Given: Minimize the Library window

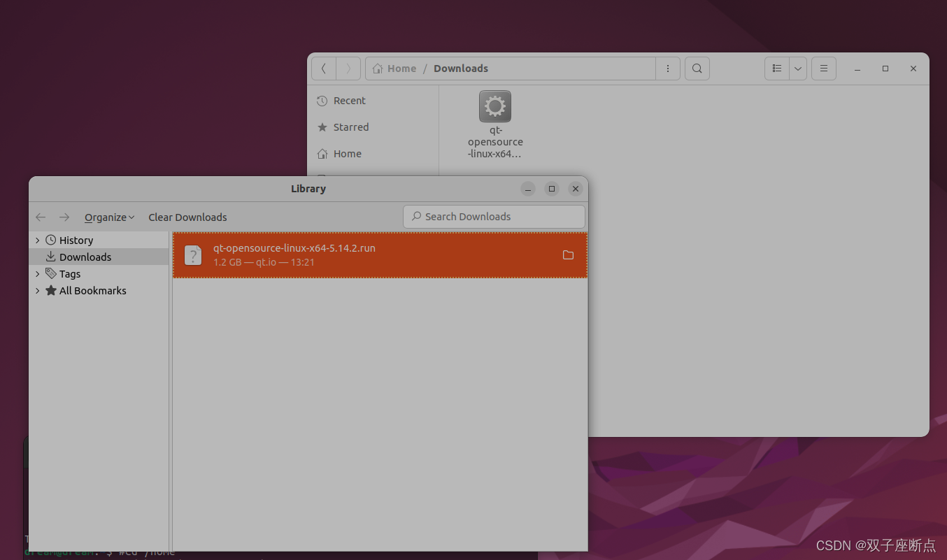Looking at the screenshot, I should [x=528, y=189].
